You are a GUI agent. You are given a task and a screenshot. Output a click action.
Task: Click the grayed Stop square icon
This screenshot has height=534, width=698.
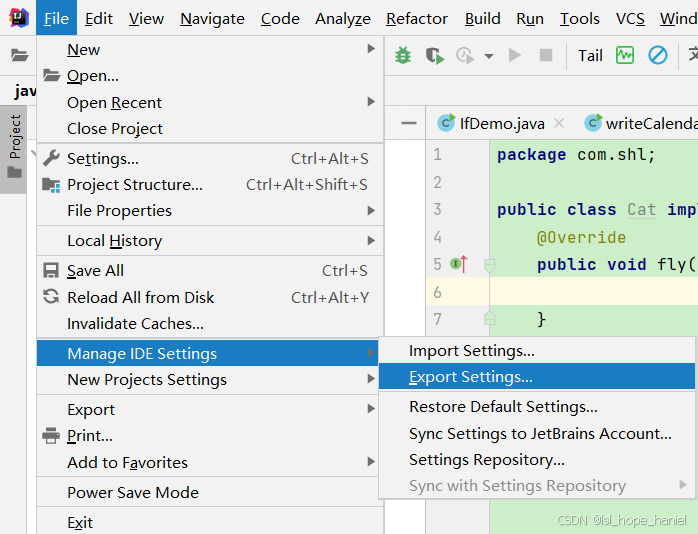pos(546,55)
